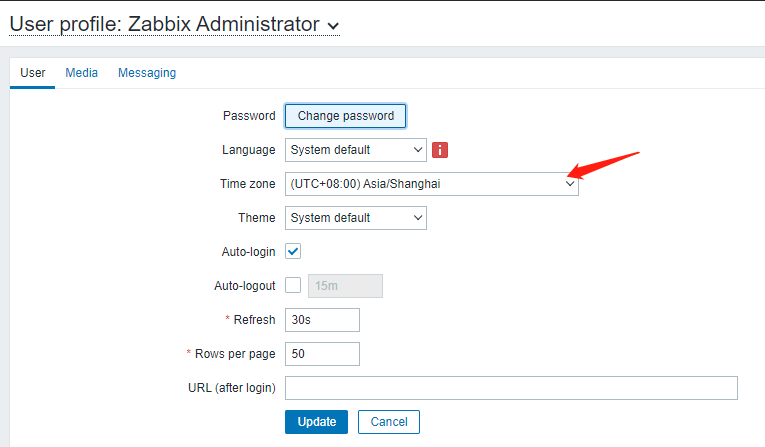
Task: Click the Auto-logout 15m time field
Action: pos(345,286)
